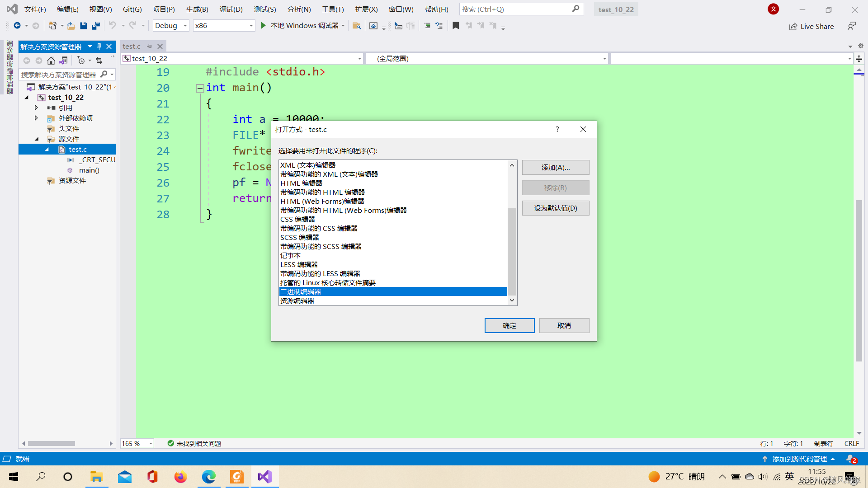This screenshot has width=868, height=488.
Task: Open Live Share
Action: pyautogui.click(x=811, y=27)
